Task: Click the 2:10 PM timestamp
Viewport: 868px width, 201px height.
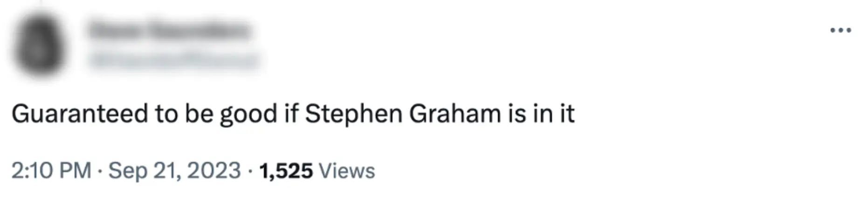Action: [51, 171]
